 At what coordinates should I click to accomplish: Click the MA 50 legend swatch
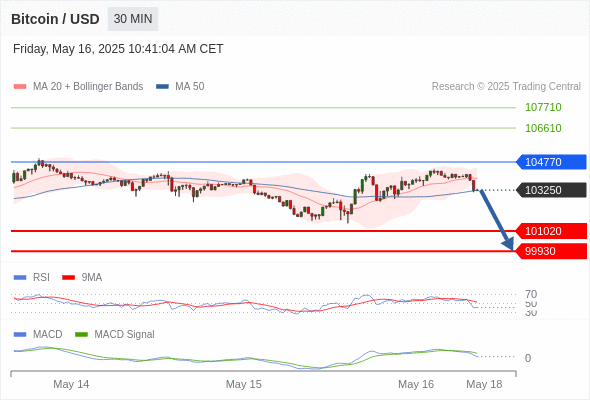click(x=162, y=87)
